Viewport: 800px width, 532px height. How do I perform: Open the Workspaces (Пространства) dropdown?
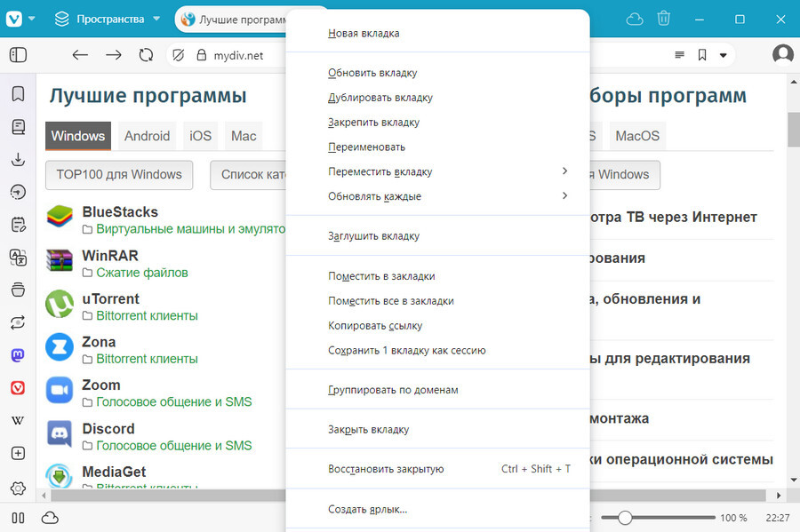(x=108, y=19)
